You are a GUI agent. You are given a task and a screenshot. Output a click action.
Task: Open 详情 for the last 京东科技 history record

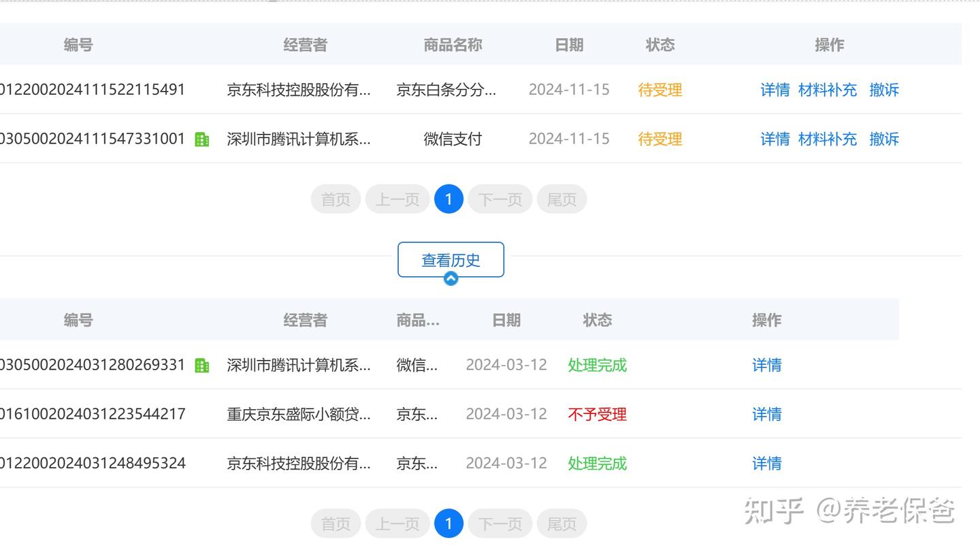(767, 464)
